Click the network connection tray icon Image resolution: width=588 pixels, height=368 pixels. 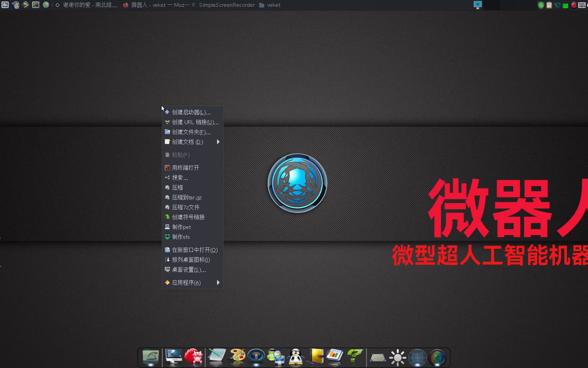click(557, 5)
